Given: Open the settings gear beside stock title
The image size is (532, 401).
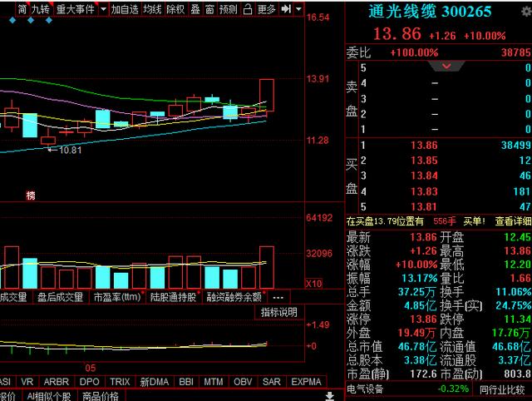Looking at the screenshot, I should pyautogui.click(x=526, y=12).
